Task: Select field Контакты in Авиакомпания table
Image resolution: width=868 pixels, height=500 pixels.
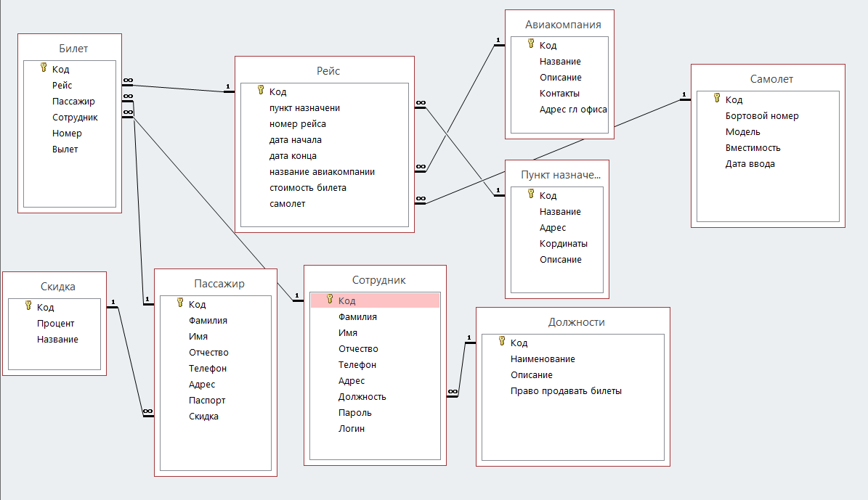Action: point(559,94)
